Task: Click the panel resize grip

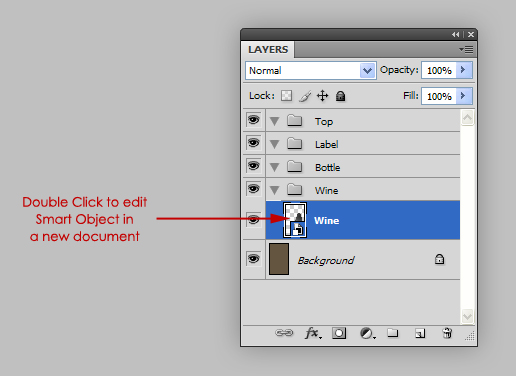Action: 470,336
